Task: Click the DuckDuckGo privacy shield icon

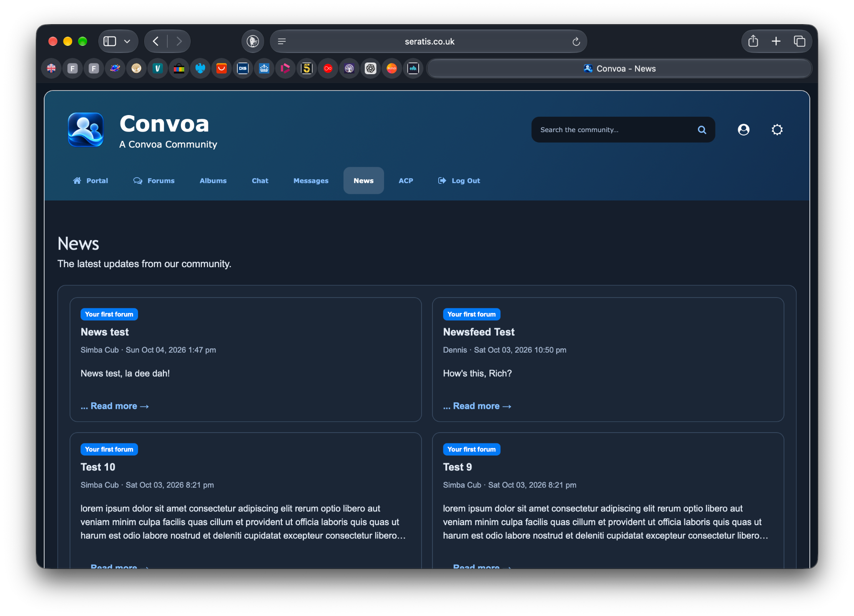Action: 253,41
